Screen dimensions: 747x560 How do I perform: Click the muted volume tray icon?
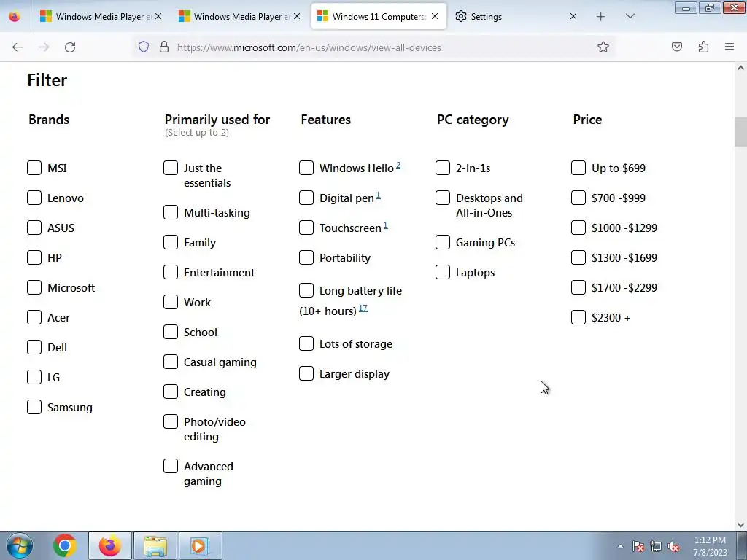(x=673, y=546)
